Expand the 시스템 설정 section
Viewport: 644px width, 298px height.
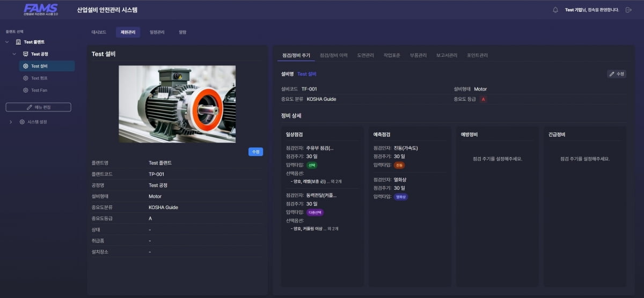tap(11, 122)
